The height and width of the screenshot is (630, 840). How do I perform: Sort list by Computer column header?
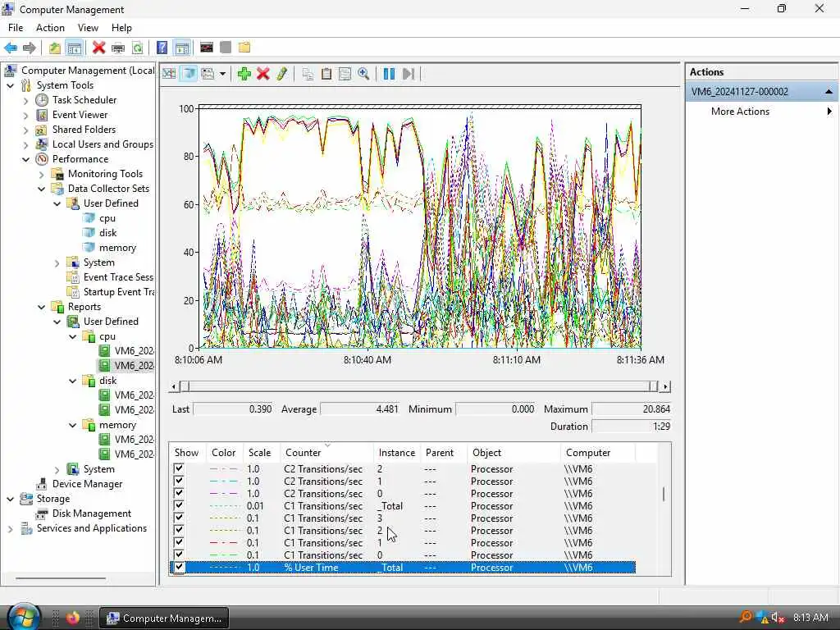pyautogui.click(x=598, y=453)
